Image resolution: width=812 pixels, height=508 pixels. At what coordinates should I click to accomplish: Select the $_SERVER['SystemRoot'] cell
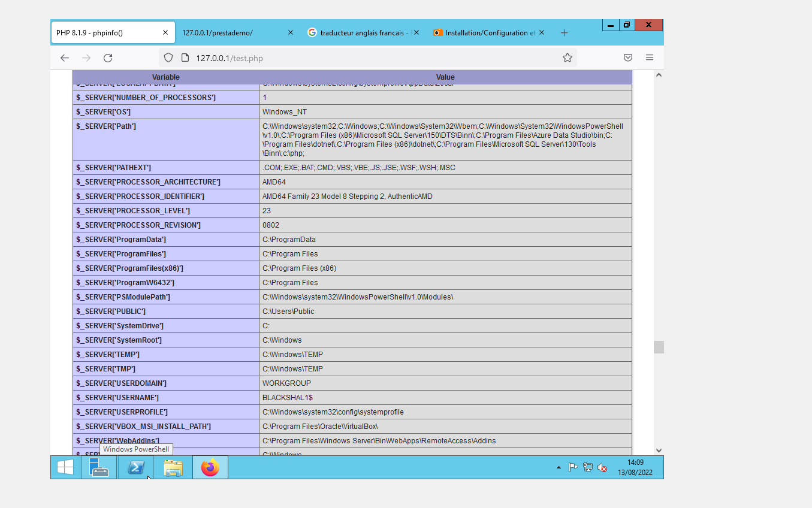[166, 340]
